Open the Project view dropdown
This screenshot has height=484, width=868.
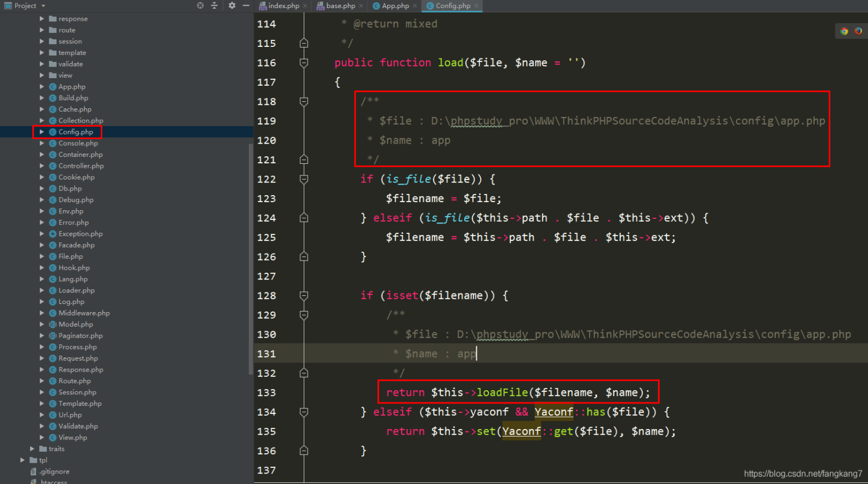click(25, 5)
